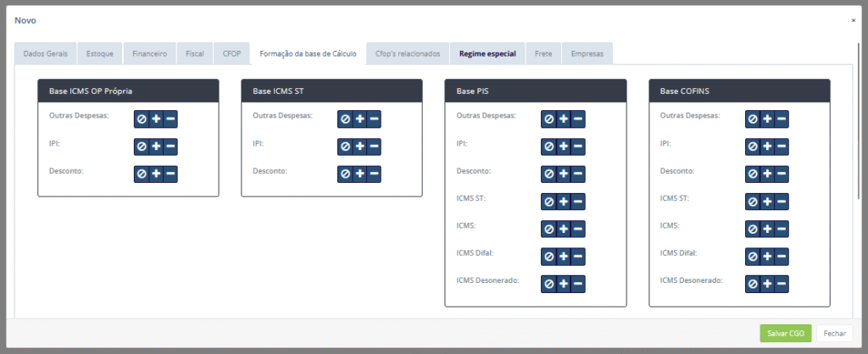Open the Dados Gerais tab
The width and height of the screenshot is (868, 354).
point(46,53)
